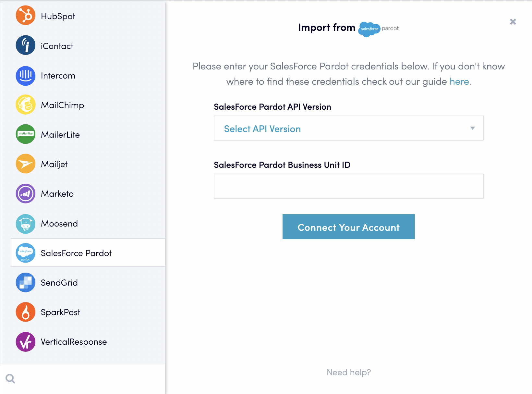
Task: Select SalesForce Pardot in the list
Action: tap(88, 253)
